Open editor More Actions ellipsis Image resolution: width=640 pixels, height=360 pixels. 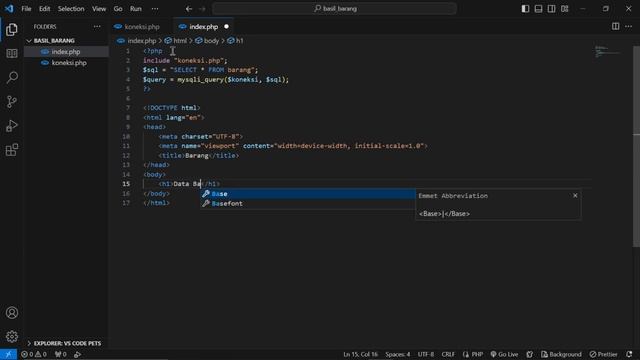[x=629, y=26]
